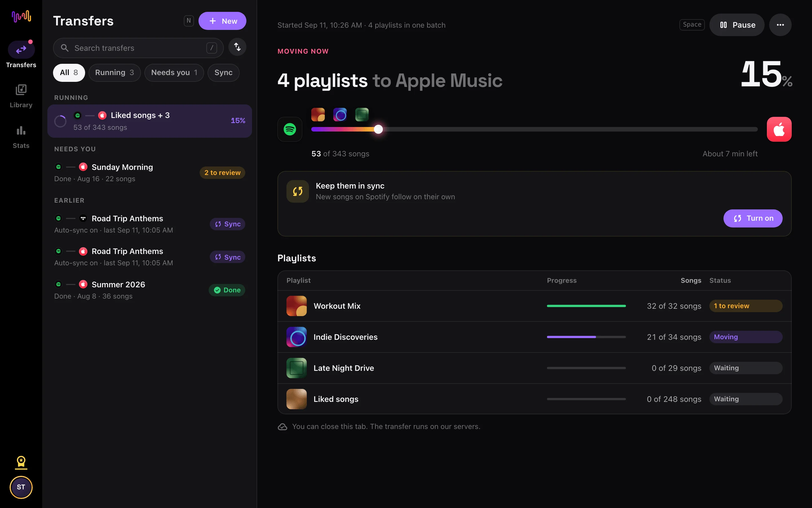Click the sort transfers arrows icon
The height and width of the screenshot is (508, 812).
[x=237, y=47]
